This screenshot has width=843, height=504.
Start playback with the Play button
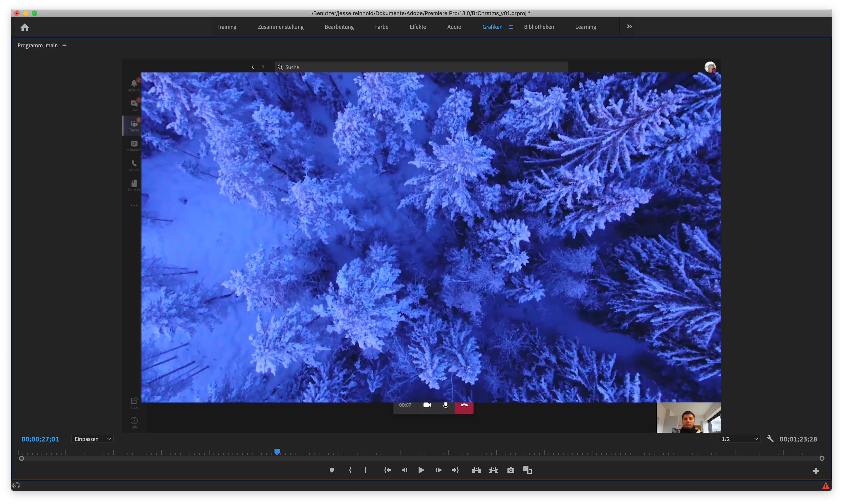click(x=421, y=470)
